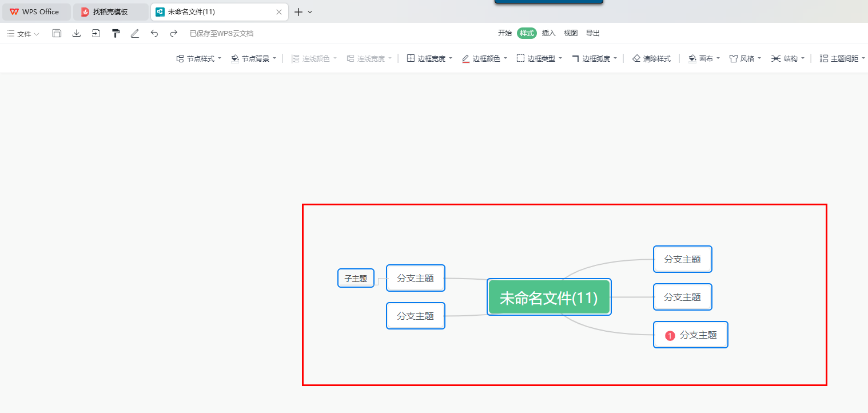Expand the new-tab options chevron
Screen dimensions: 868x413
(x=310, y=11)
